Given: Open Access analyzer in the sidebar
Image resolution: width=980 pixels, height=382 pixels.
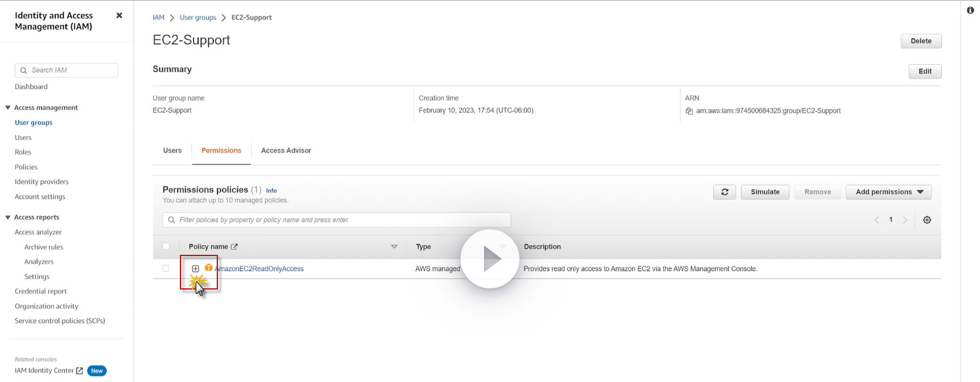Looking at the screenshot, I should point(38,232).
